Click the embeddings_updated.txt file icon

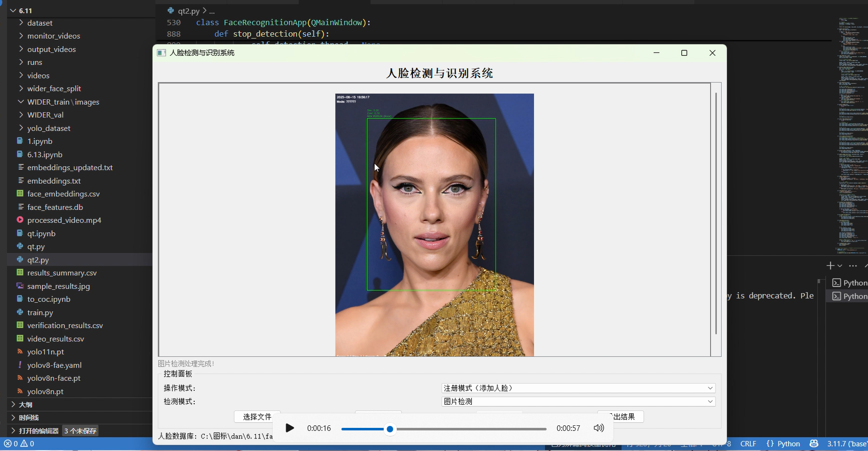click(20, 167)
